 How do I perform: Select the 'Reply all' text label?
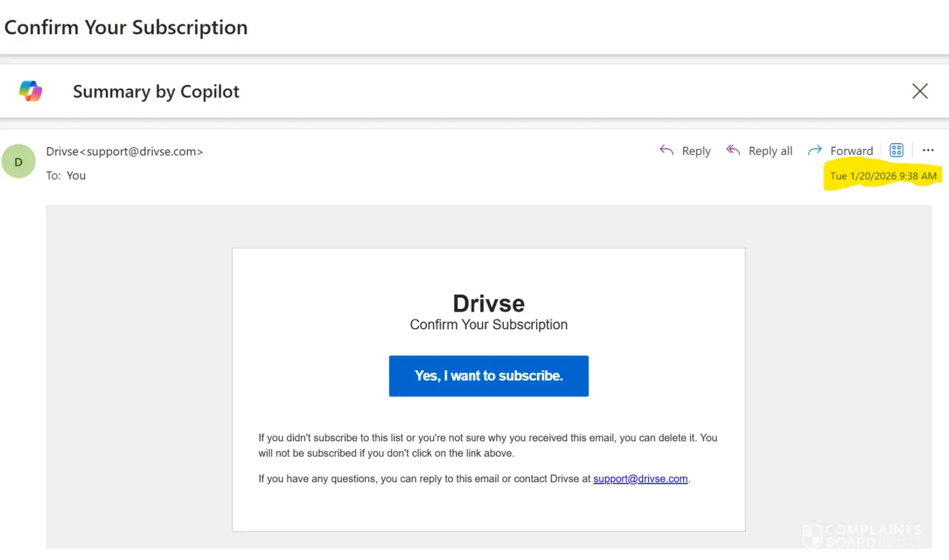770,151
